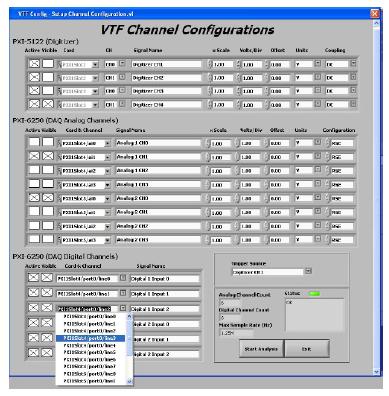Open CH selector arrow in Digitizer CH2 row
Image resolution: width=389 pixels, height=396 pixels.
click(x=122, y=77)
